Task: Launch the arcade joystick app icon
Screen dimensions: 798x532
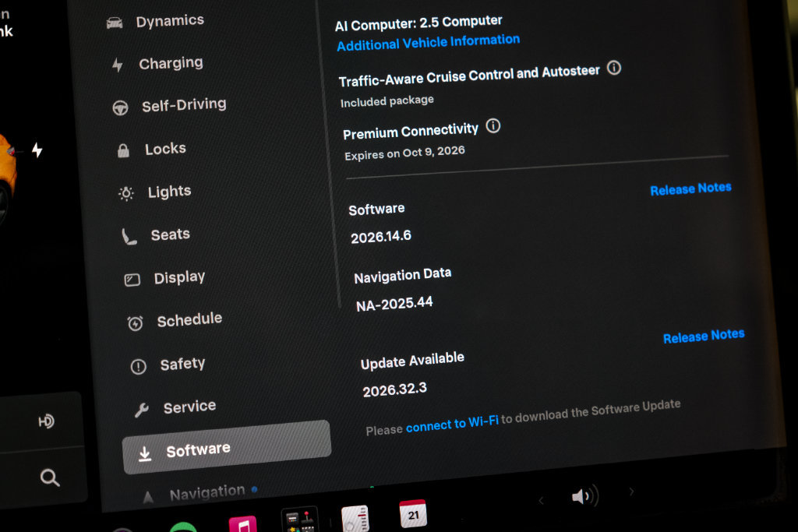Action: 300,520
